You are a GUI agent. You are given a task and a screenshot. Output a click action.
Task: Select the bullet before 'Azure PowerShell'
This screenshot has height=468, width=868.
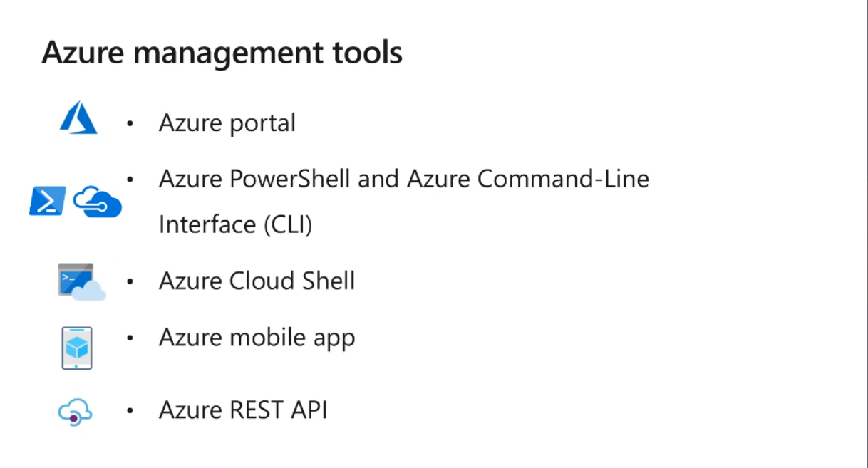coord(130,180)
